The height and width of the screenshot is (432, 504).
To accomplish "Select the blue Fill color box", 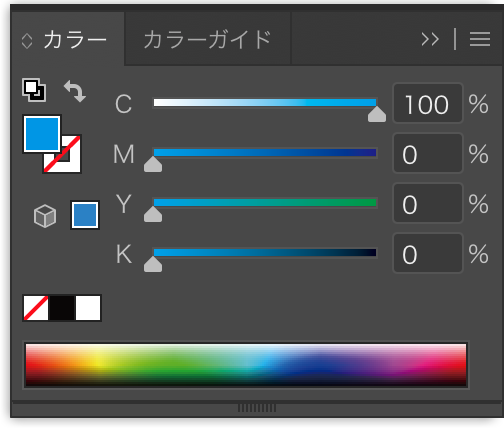I will tap(42, 134).
